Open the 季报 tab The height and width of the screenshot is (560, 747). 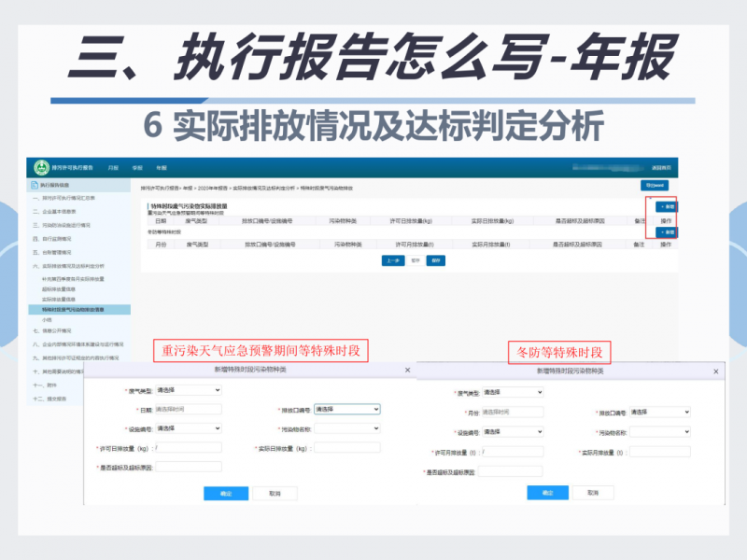tap(137, 168)
